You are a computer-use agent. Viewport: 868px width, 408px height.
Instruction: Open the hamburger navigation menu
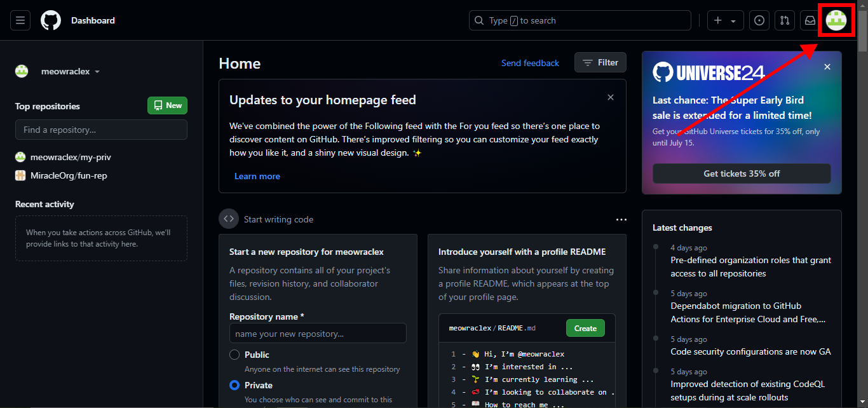point(20,20)
